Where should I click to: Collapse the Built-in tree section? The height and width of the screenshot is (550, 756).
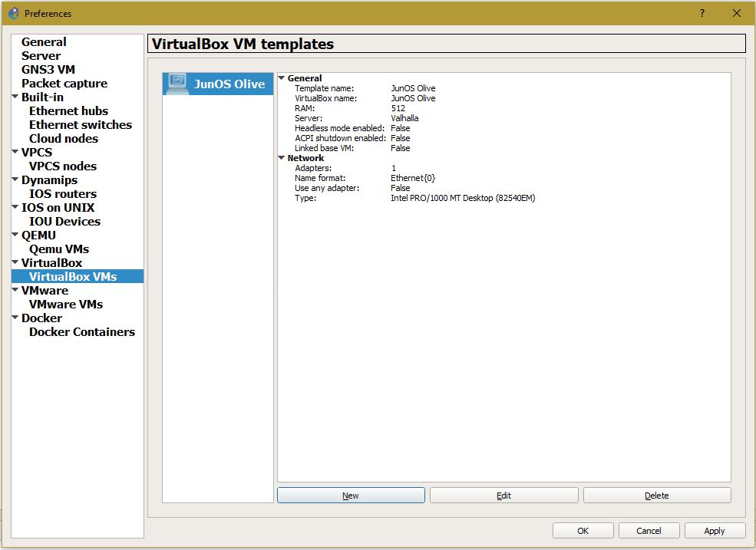point(15,97)
